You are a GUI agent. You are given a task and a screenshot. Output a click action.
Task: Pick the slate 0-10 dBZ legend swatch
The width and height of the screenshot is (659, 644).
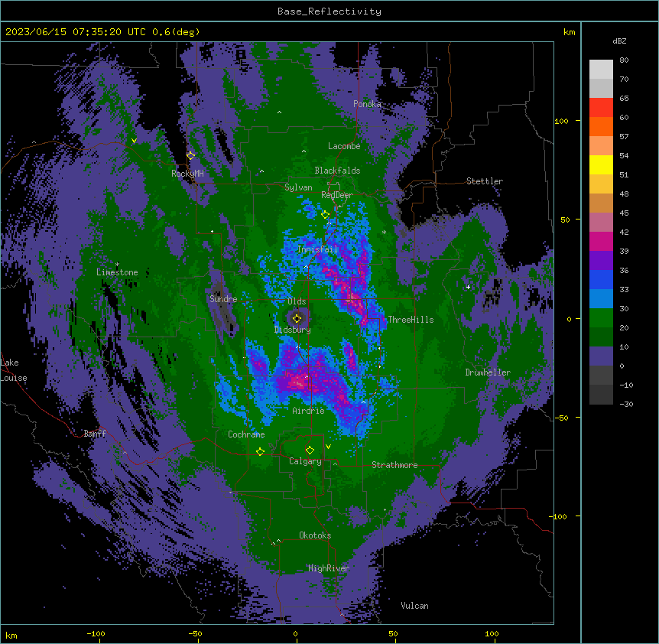[x=601, y=356]
